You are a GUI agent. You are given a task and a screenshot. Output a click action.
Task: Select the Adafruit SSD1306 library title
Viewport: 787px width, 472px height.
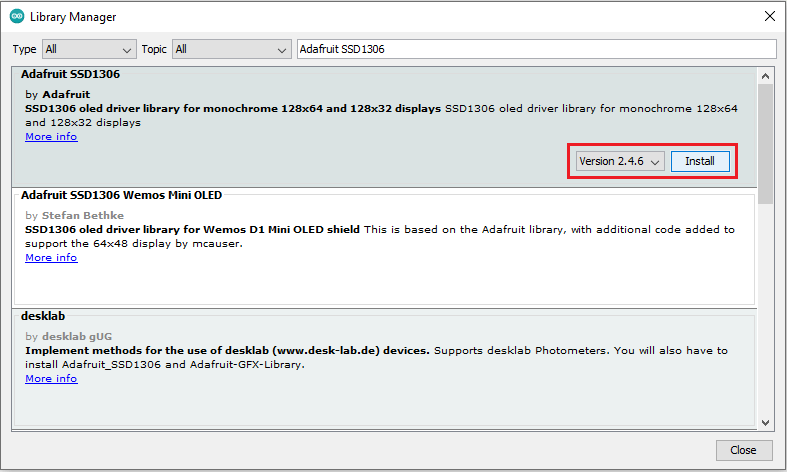coord(70,74)
